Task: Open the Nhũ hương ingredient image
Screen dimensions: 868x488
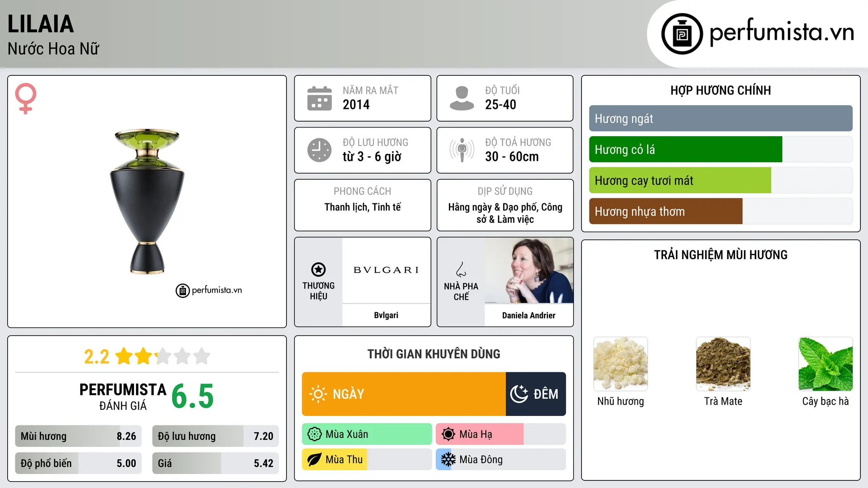Action: pyautogui.click(x=620, y=364)
